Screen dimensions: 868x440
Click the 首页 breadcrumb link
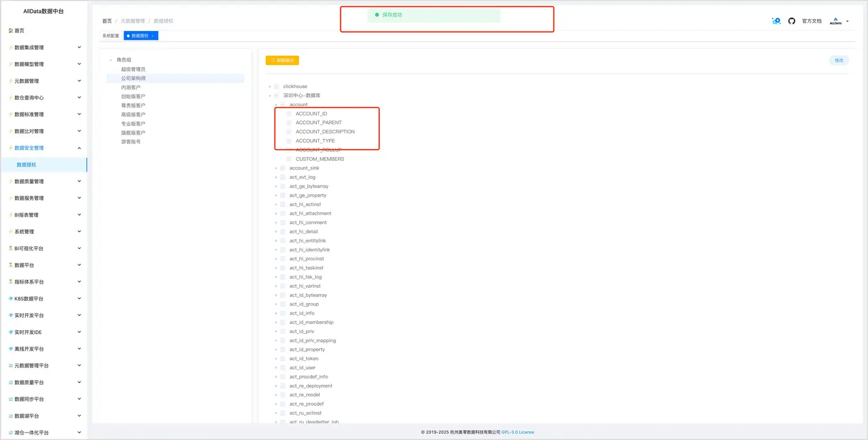107,21
